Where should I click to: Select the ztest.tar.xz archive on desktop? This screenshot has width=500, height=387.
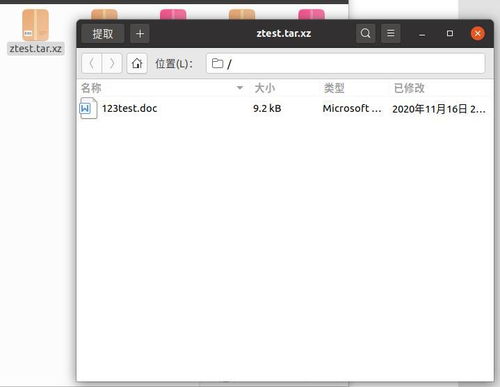(36, 32)
